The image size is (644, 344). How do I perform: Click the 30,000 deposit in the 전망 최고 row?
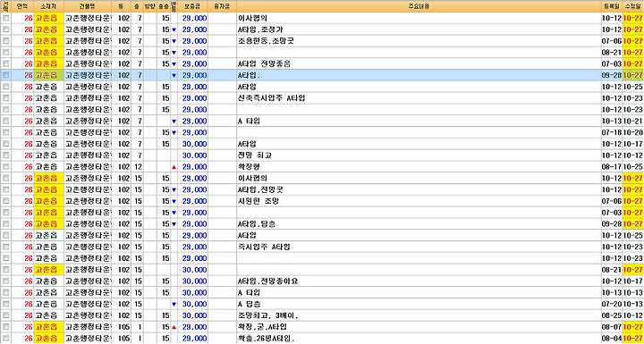[x=195, y=155]
